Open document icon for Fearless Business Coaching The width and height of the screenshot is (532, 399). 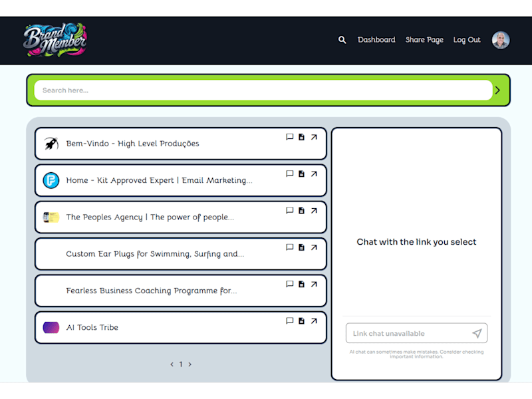301,284
